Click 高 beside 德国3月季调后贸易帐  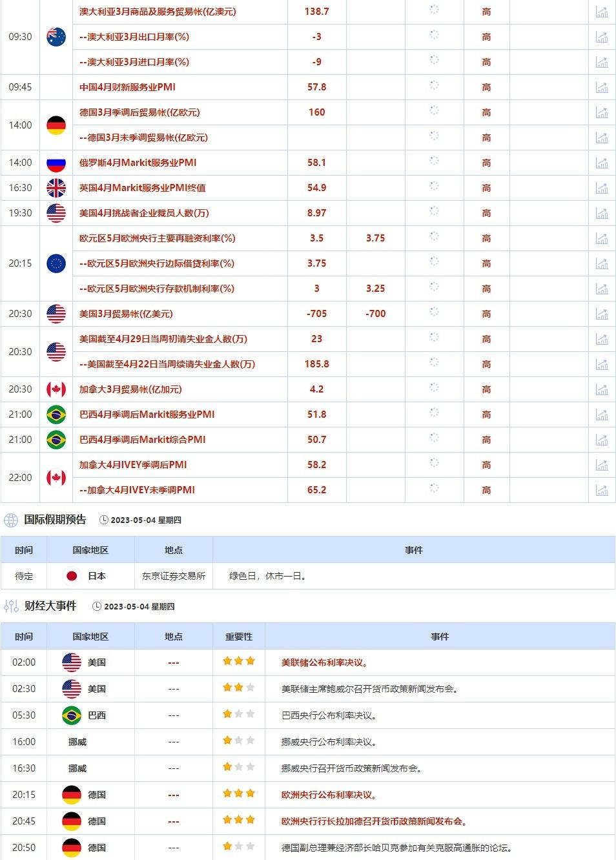[x=486, y=112]
